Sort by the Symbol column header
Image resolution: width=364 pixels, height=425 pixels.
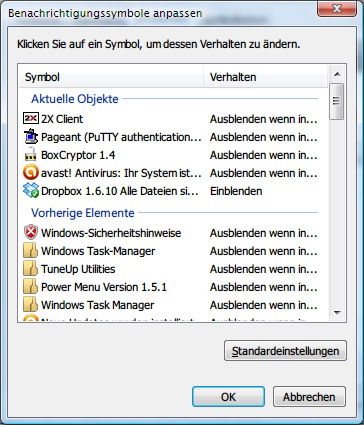tap(111, 77)
